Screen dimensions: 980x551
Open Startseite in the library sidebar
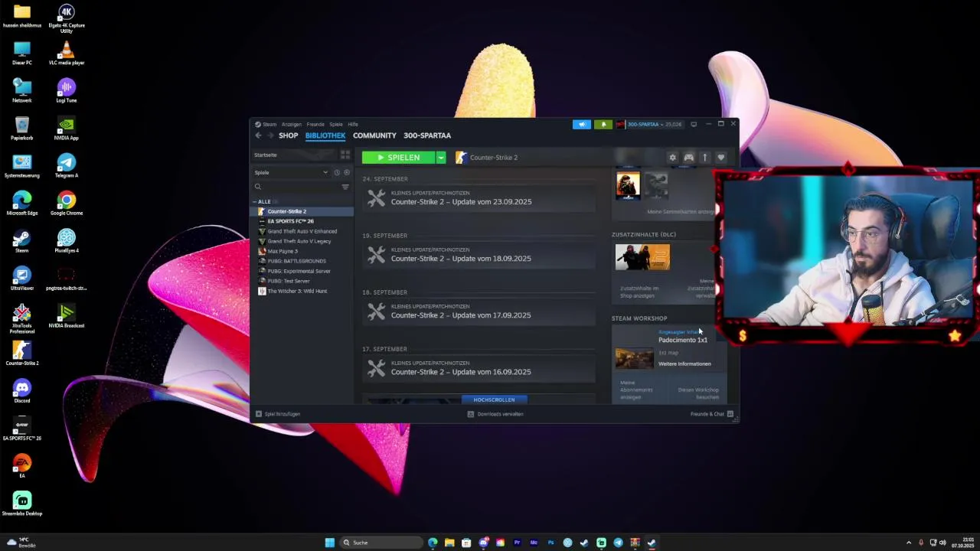tap(295, 155)
